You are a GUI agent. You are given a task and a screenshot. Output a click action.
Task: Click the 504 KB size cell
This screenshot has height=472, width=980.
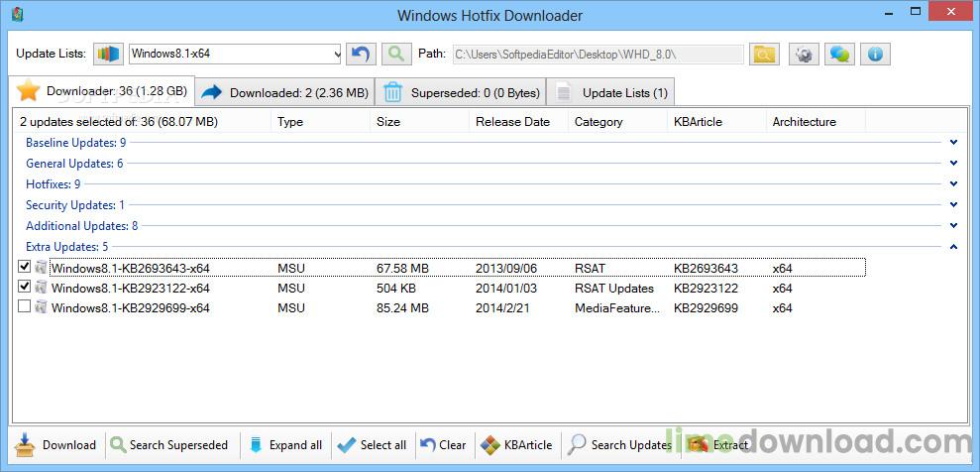point(396,289)
